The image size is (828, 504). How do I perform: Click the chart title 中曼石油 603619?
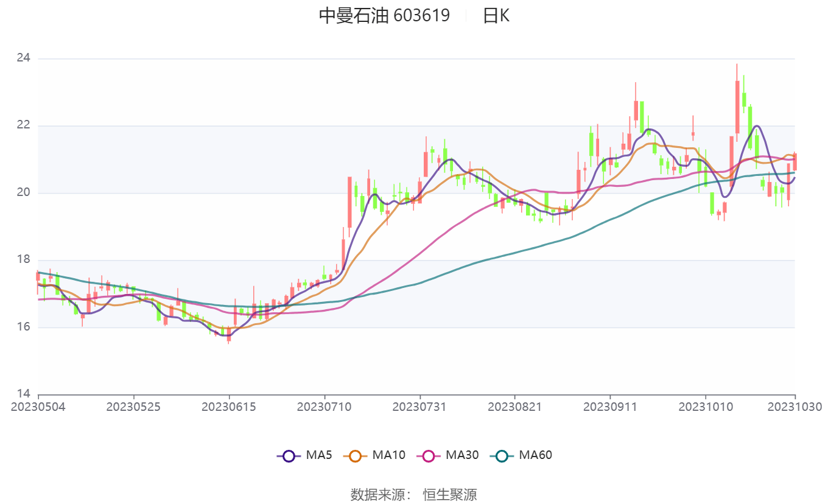click(x=384, y=15)
